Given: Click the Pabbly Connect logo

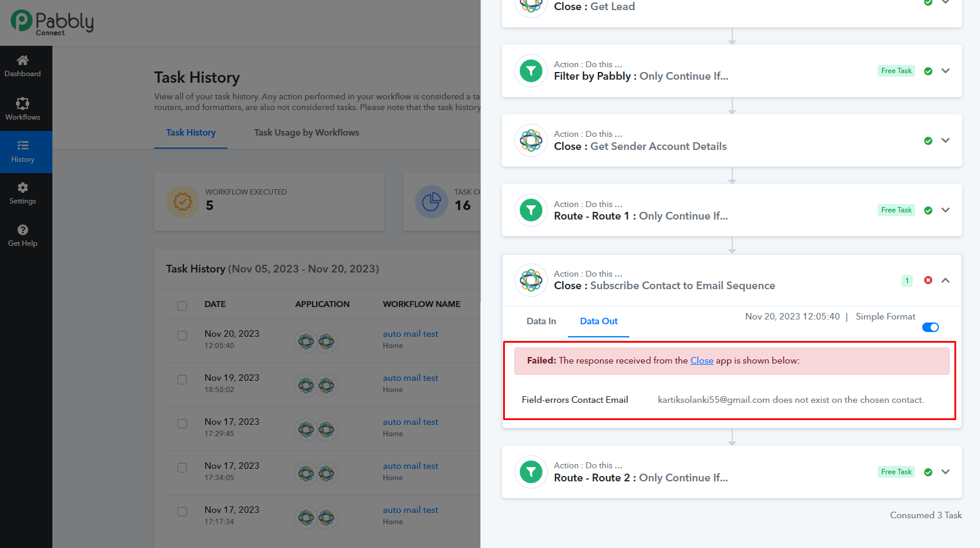Looking at the screenshot, I should click(x=52, y=23).
